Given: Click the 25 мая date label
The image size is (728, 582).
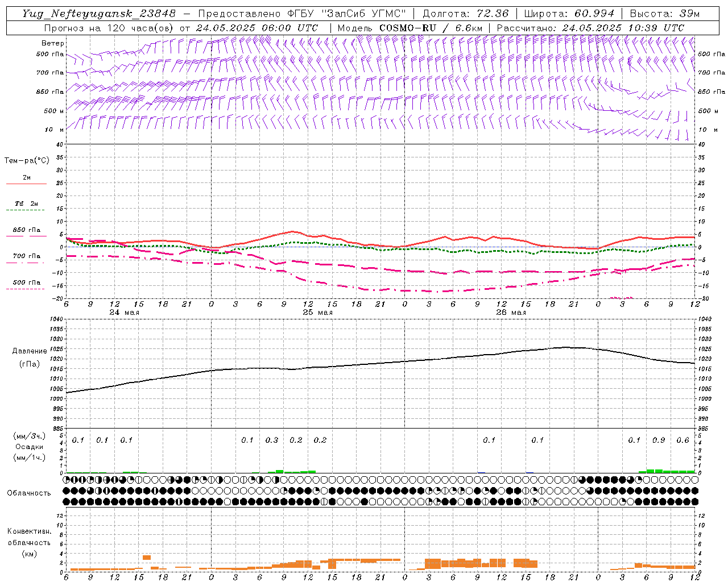Looking at the screenshot, I should point(317,313).
